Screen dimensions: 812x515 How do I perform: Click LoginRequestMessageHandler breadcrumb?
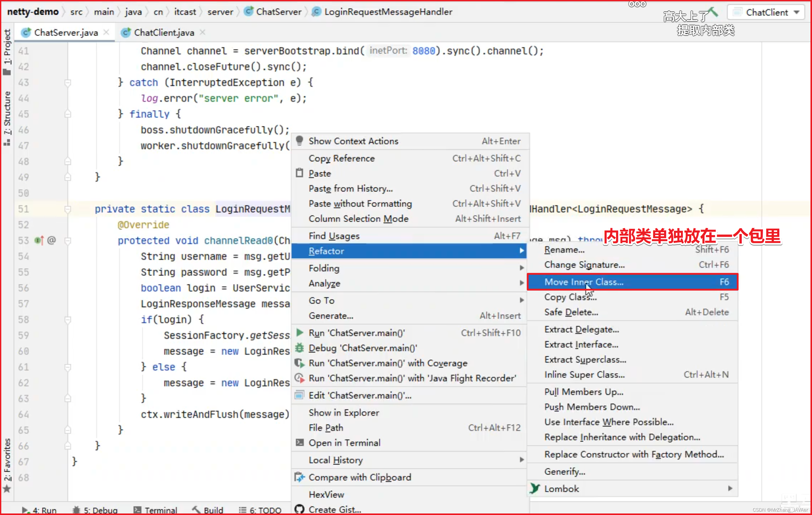382,12
